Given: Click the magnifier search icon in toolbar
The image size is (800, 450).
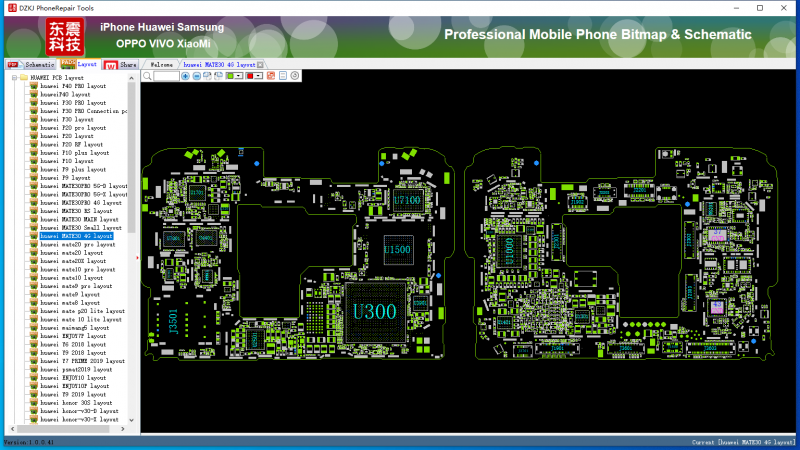Looking at the screenshot, I should click(x=147, y=76).
